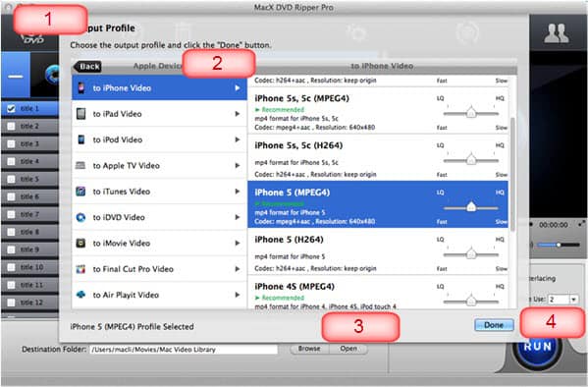Select the iPhone 5 (H264) profile
Image resolution: width=588 pixels, height=387 pixels.
378,251
